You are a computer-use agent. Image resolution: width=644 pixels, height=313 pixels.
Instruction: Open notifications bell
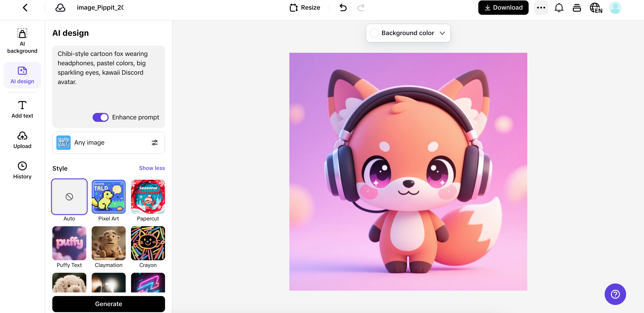559,8
